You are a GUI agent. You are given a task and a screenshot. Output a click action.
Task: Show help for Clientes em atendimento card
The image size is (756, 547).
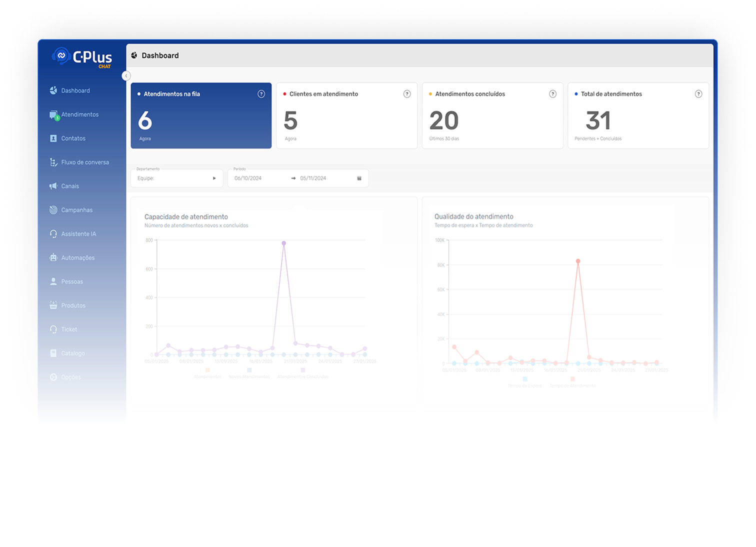coord(407,94)
